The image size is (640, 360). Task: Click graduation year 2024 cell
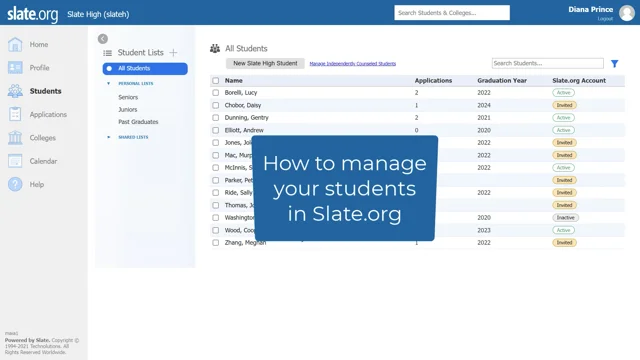[x=484, y=105]
